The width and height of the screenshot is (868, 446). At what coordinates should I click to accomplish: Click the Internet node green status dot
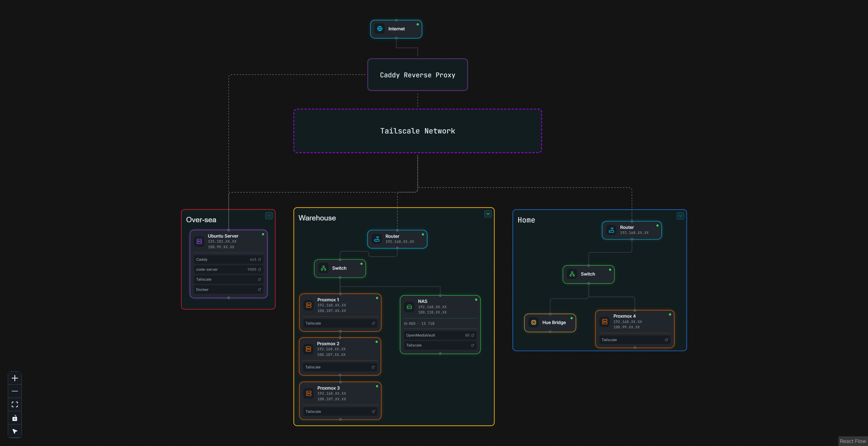click(x=417, y=24)
